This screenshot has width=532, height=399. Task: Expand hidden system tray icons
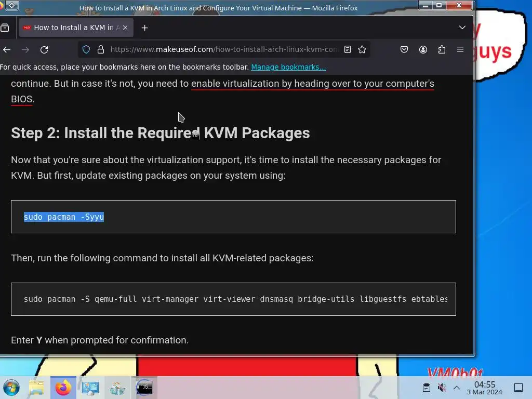457,388
